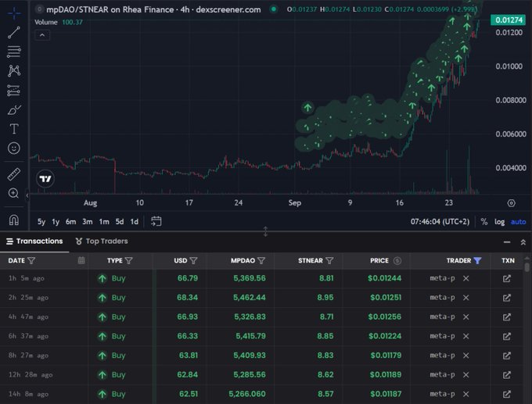
Task: Open the MPDAO column filter
Action: (261, 260)
